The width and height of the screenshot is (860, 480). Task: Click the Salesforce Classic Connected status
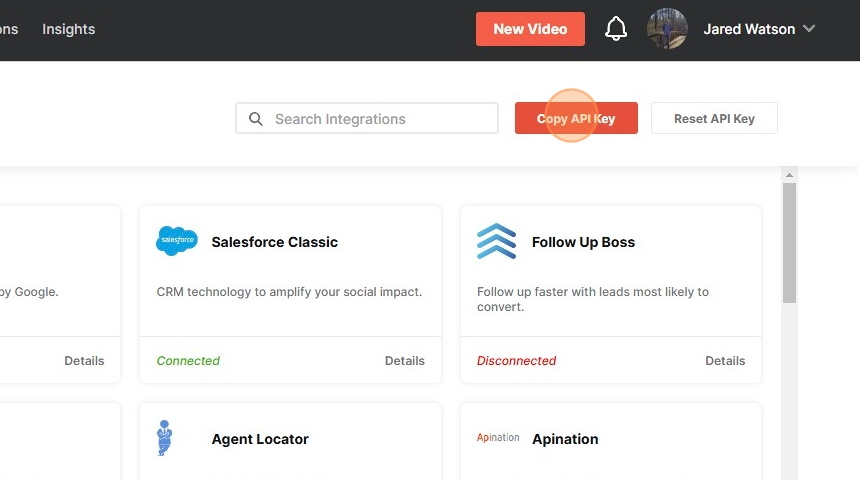coord(188,360)
